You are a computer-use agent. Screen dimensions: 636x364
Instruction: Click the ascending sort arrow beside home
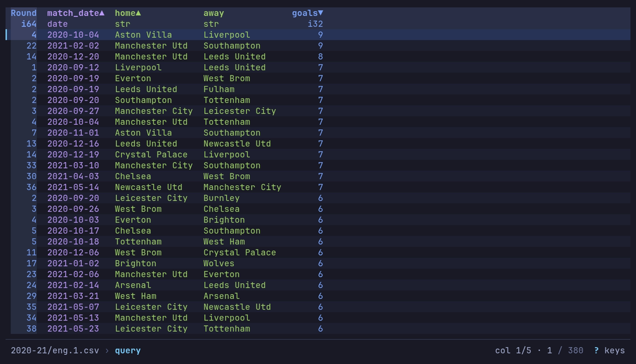(x=138, y=13)
